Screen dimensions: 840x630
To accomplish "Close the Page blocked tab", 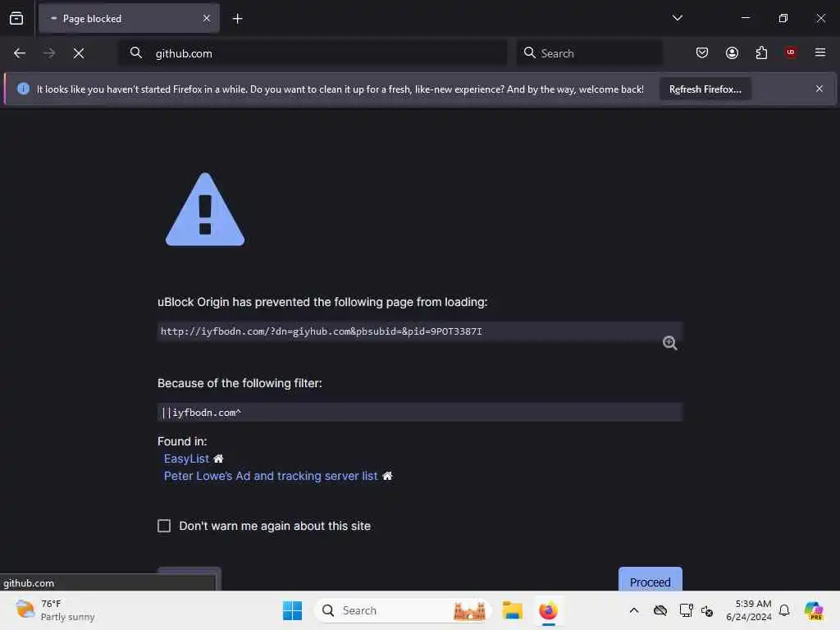I will [x=207, y=19].
